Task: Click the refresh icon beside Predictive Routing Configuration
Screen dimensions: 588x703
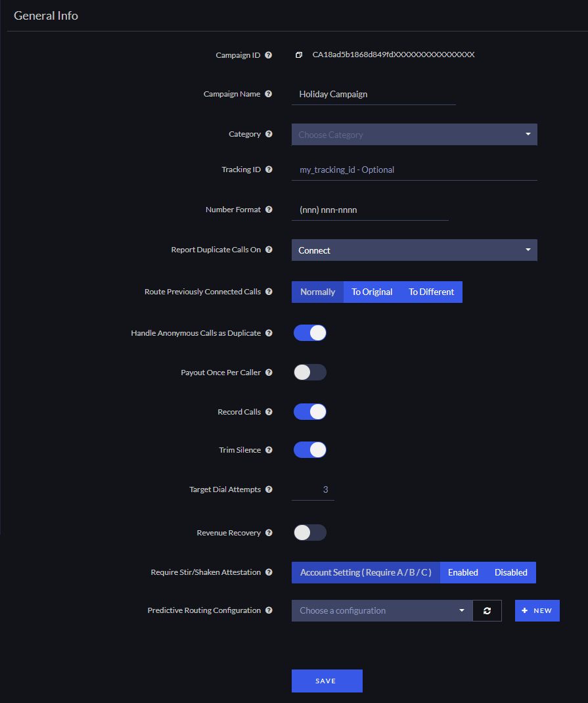Action: tap(487, 610)
